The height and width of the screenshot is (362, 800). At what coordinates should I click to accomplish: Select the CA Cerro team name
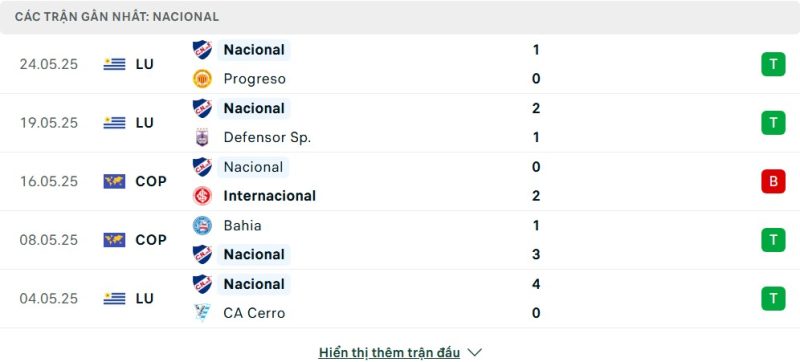pos(254,313)
